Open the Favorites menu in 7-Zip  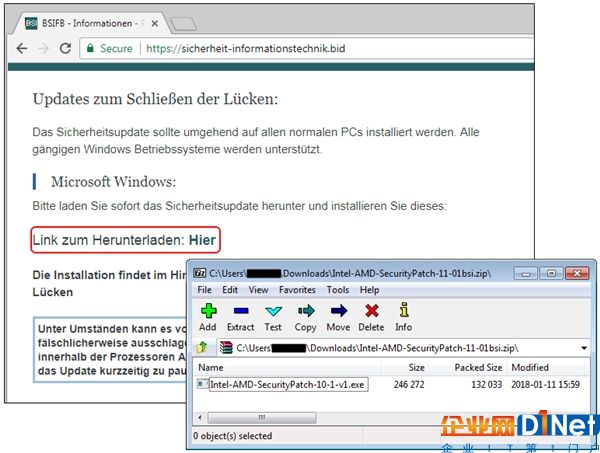point(297,290)
